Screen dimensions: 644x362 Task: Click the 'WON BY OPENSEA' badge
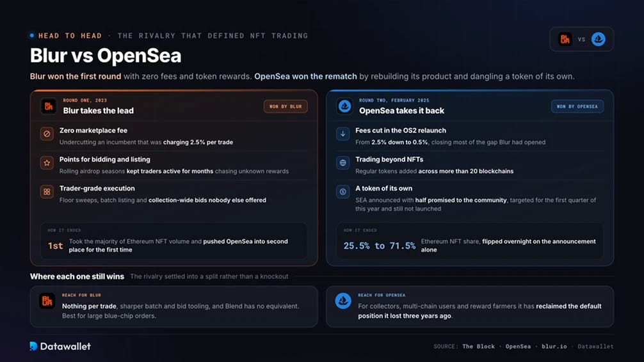pos(577,106)
